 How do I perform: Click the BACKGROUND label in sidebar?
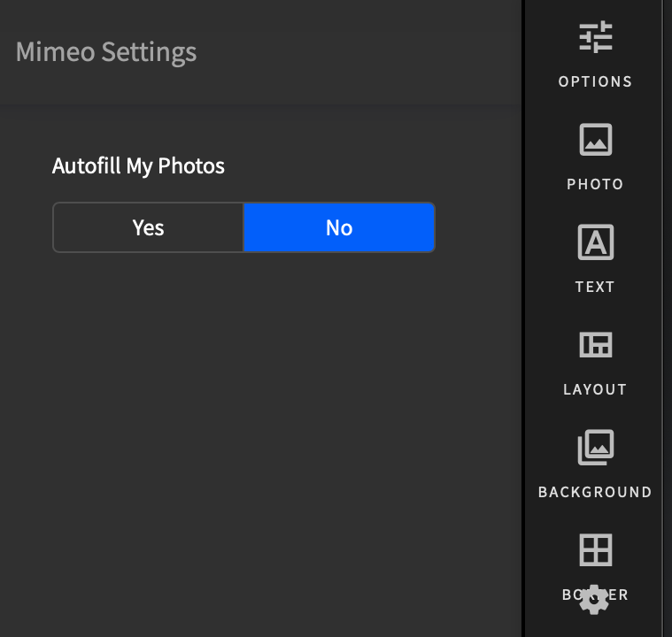[x=595, y=492]
